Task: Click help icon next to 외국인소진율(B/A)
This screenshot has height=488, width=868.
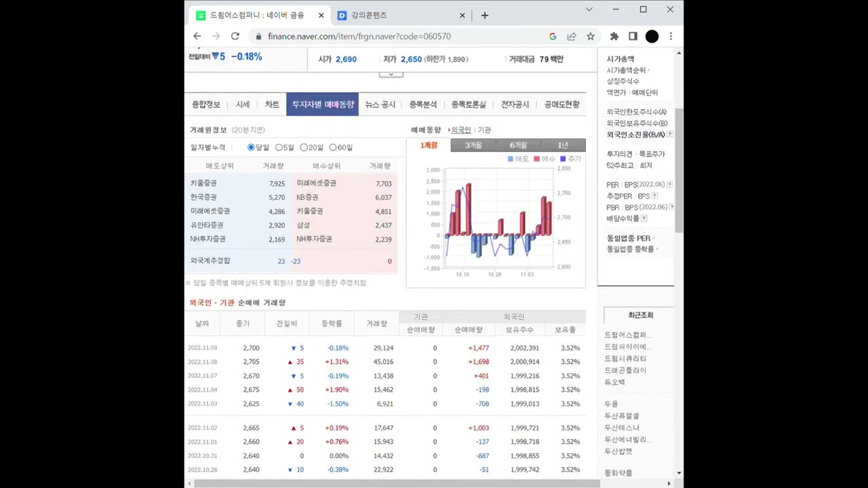Action: [670, 134]
